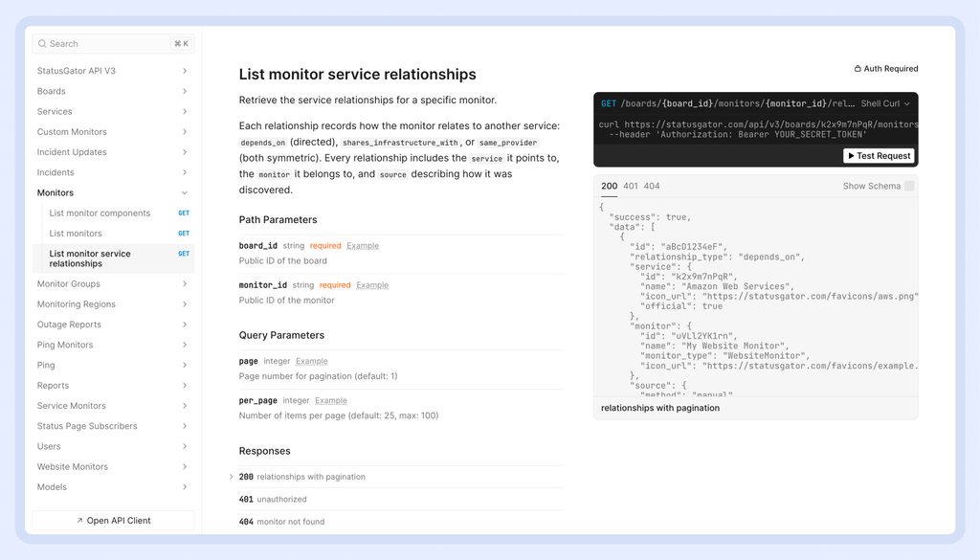
Task: Click the Query Parameters heading
Action: click(281, 336)
